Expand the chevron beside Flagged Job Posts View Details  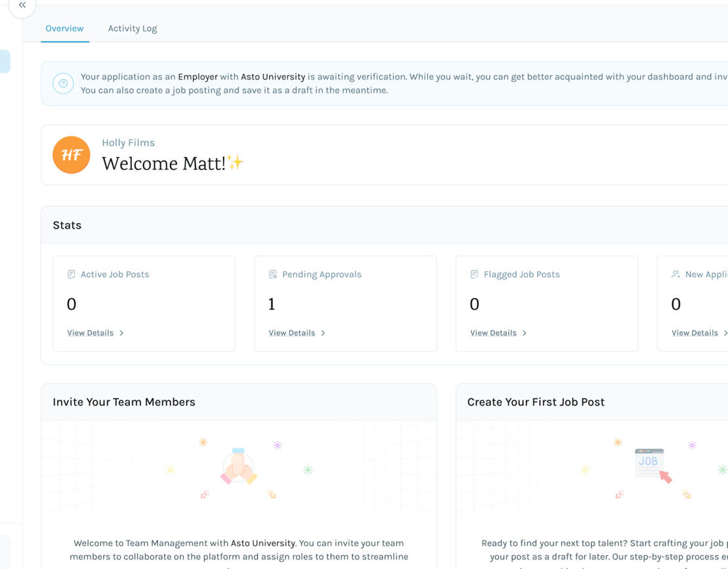tap(524, 333)
